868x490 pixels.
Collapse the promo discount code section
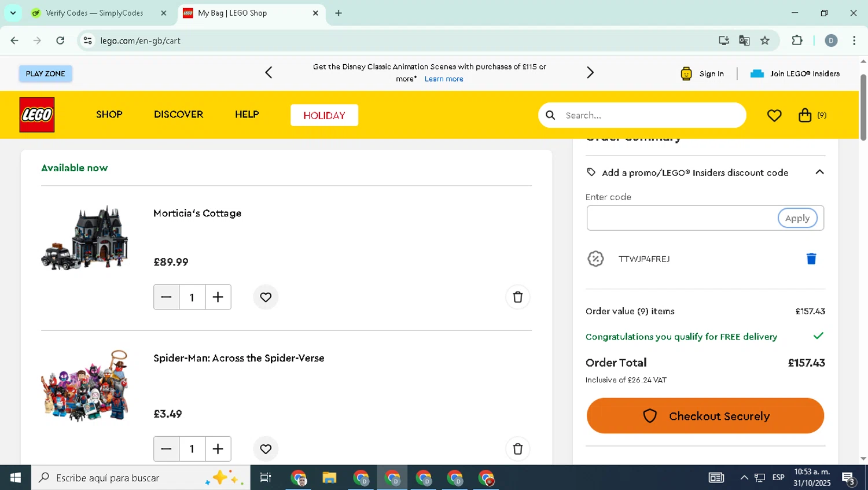click(819, 172)
